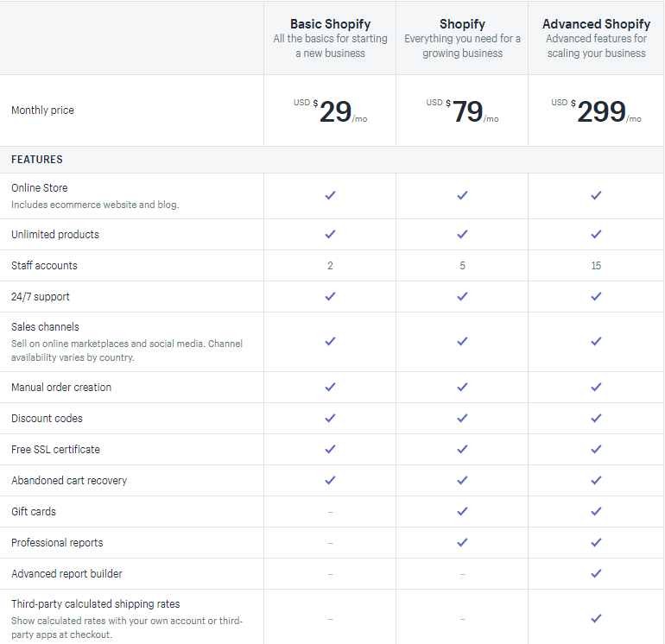This screenshot has height=644, width=665.
Task: Click the Staff accounts value 15
Action: point(596,265)
